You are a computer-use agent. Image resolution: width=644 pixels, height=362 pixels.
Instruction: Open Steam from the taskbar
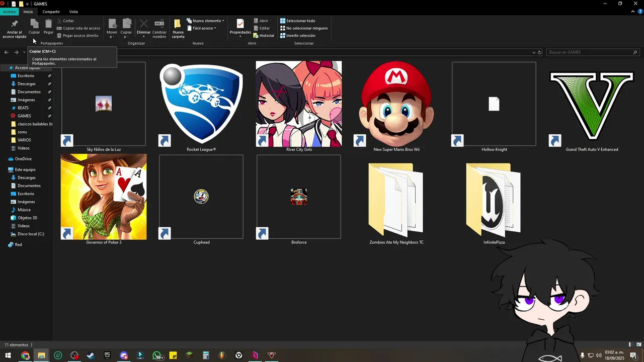[91, 355]
